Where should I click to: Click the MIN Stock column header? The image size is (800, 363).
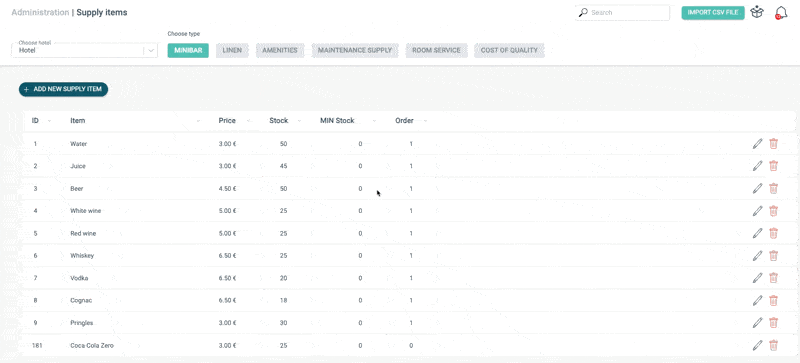coord(337,121)
